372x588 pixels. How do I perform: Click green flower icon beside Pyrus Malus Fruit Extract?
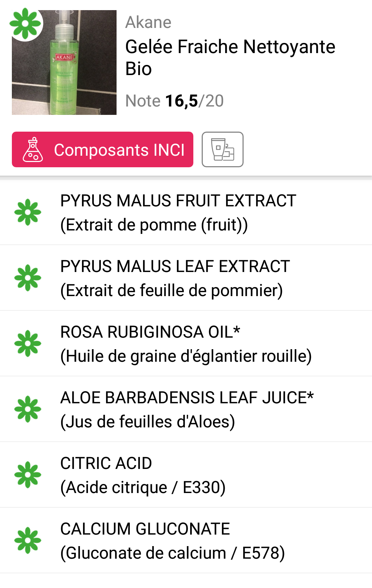pyautogui.click(x=28, y=212)
